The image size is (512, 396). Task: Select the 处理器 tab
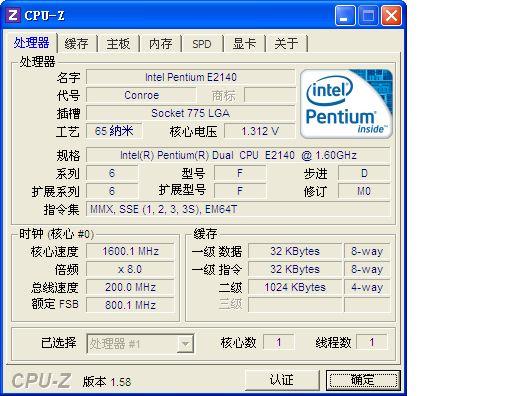(32, 43)
